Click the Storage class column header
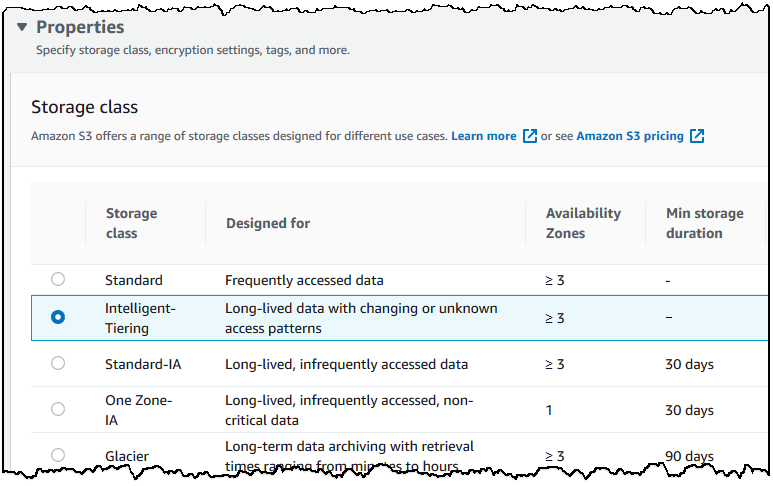This screenshot has width=773, height=486. 132,223
